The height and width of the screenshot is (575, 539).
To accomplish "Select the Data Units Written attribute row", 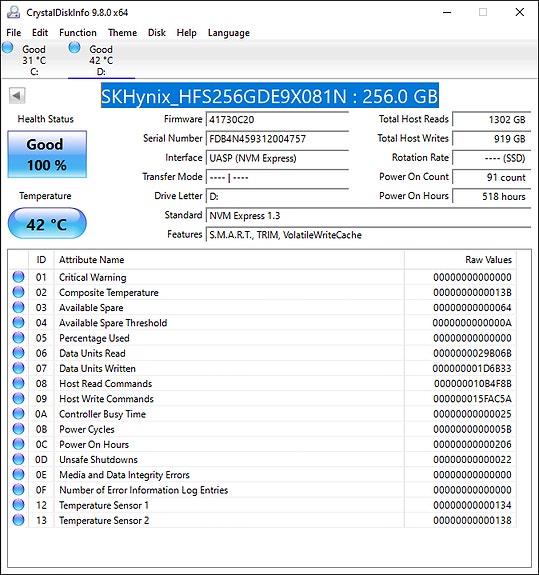I will [262, 368].
